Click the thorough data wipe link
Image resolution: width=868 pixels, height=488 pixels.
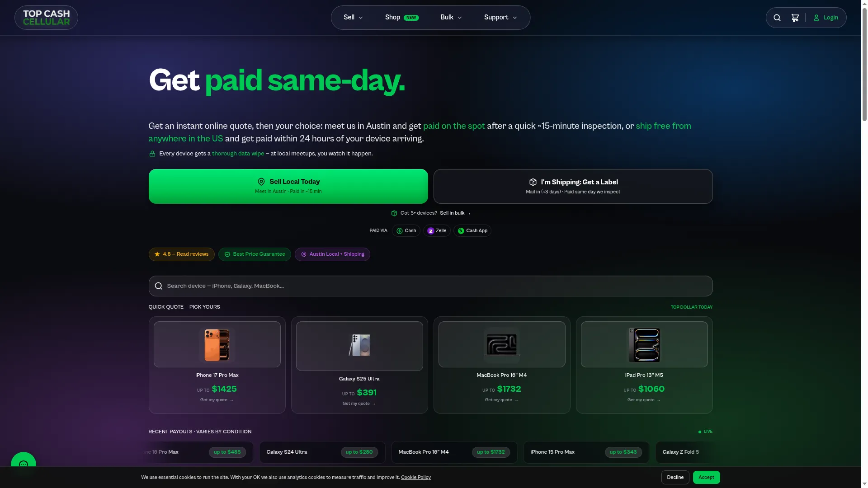click(x=238, y=154)
